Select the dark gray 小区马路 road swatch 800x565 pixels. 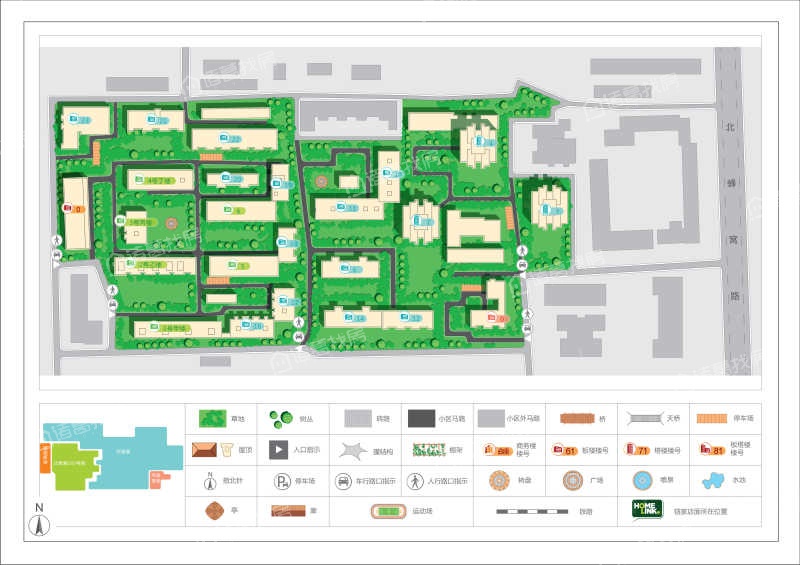click(x=421, y=419)
